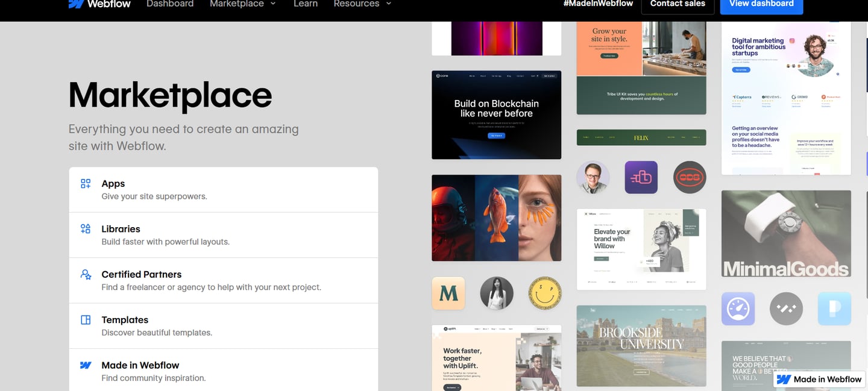Screen dimensions: 868x391
Task: Click the Made in Webflow corner badge
Action: pyautogui.click(x=820, y=379)
